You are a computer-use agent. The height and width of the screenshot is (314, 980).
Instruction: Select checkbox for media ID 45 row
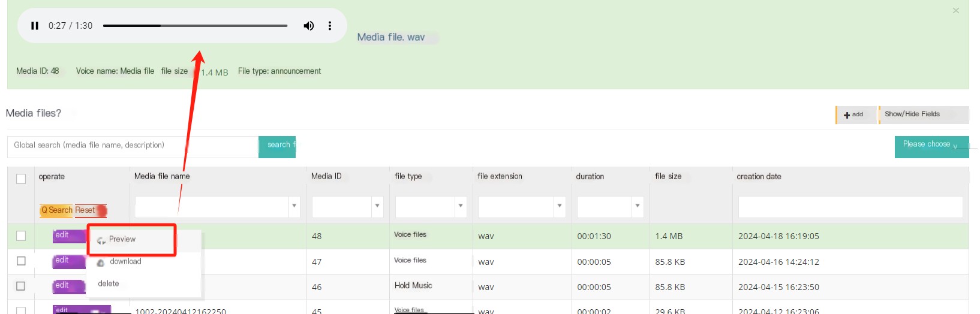point(21,310)
